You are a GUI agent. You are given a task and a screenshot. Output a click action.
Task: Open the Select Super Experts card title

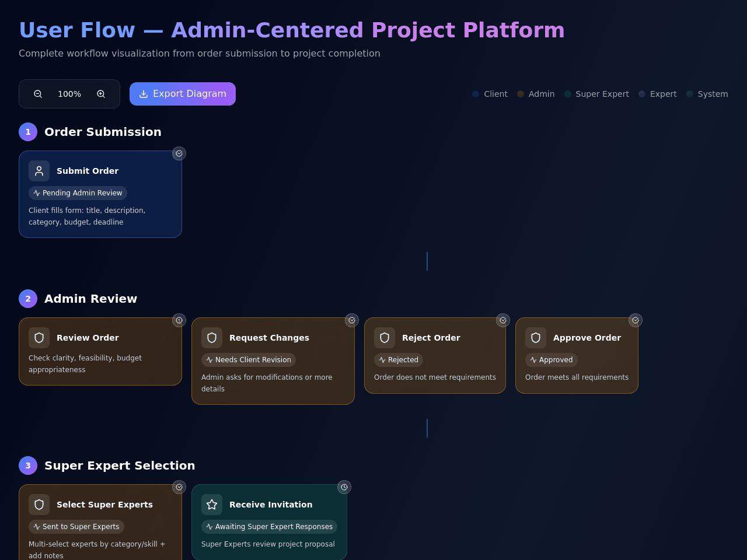point(104,505)
